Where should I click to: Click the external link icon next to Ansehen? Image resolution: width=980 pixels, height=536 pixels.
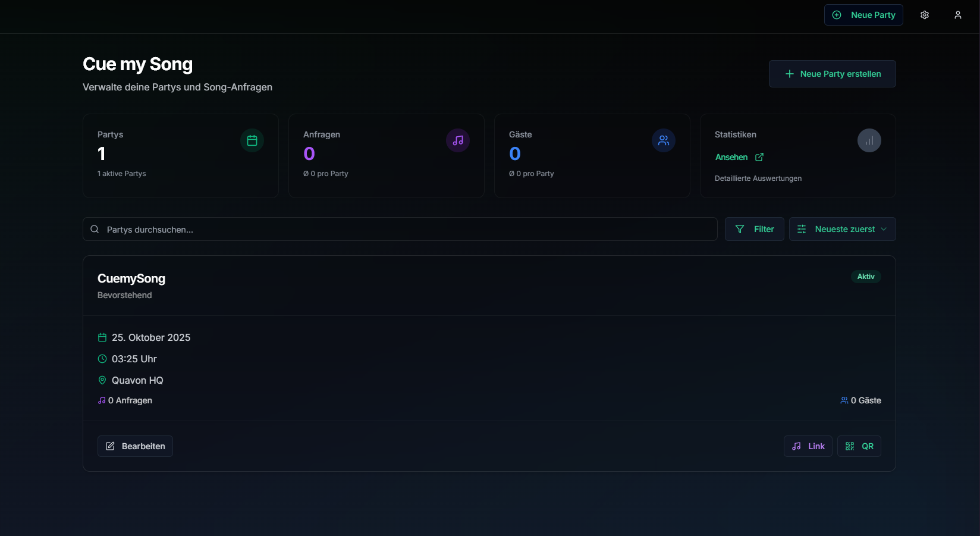point(759,157)
